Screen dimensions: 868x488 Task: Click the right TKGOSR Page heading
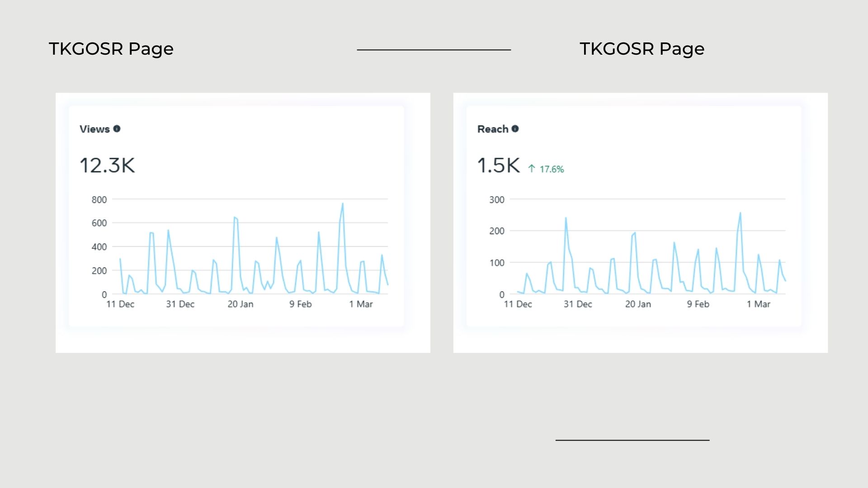click(642, 49)
